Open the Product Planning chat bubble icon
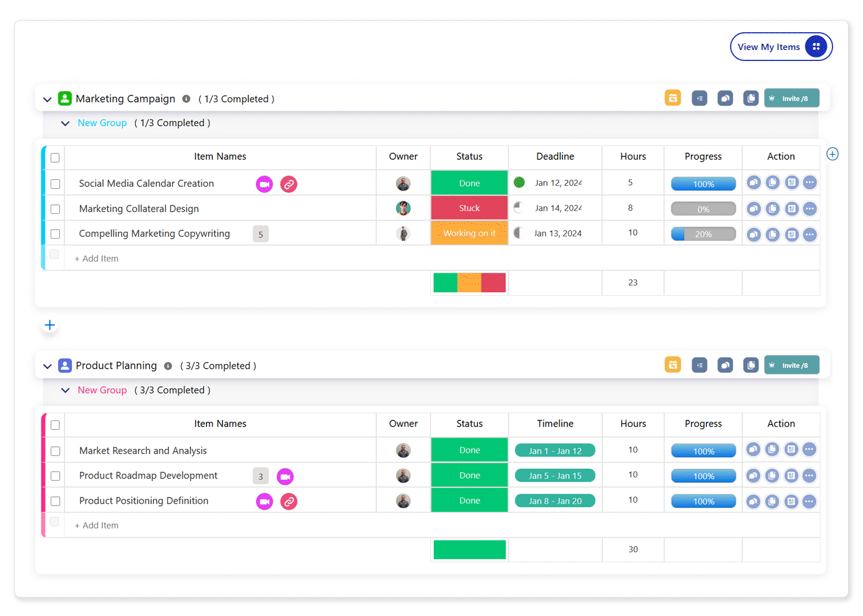Viewport: 863px width, 616px height. [725, 365]
